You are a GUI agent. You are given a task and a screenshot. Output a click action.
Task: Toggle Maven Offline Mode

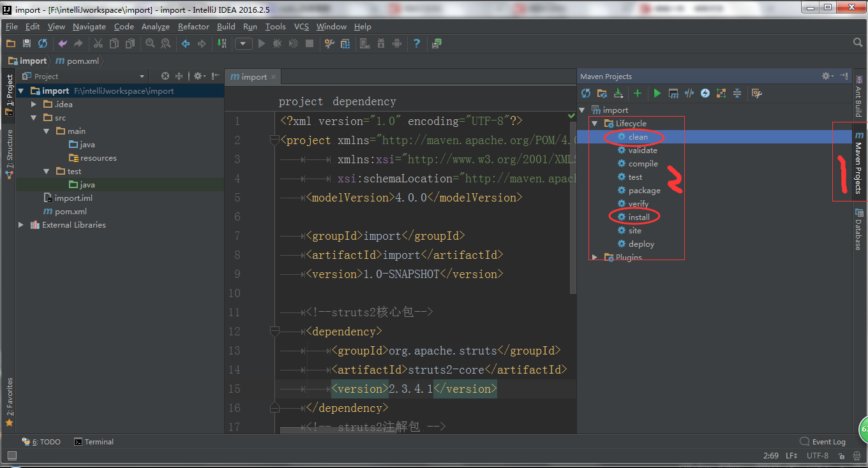(x=689, y=94)
